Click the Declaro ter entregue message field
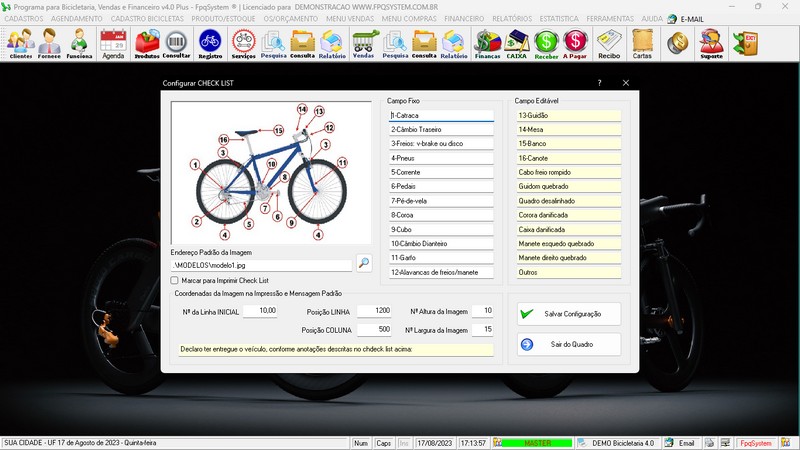This screenshot has width=800, height=450. point(336,349)
